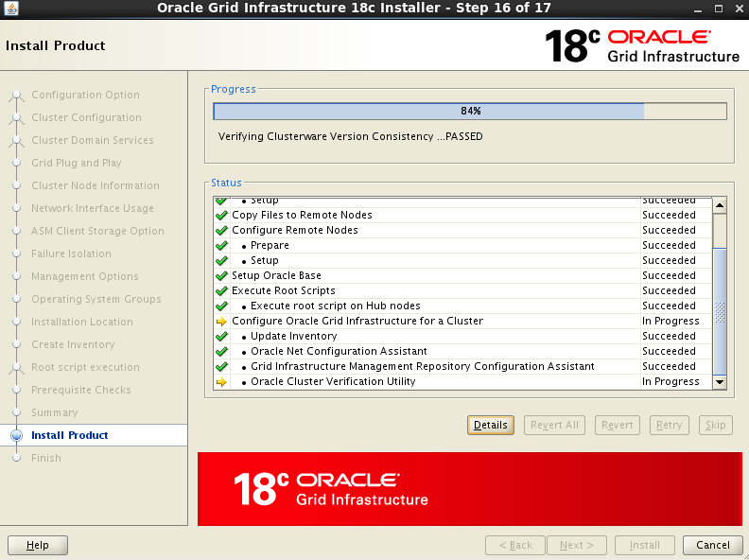Click 'Oracle Cluster Verification Utility' row text
This screenshot has width=749, height=560.
tap(333, 381)
